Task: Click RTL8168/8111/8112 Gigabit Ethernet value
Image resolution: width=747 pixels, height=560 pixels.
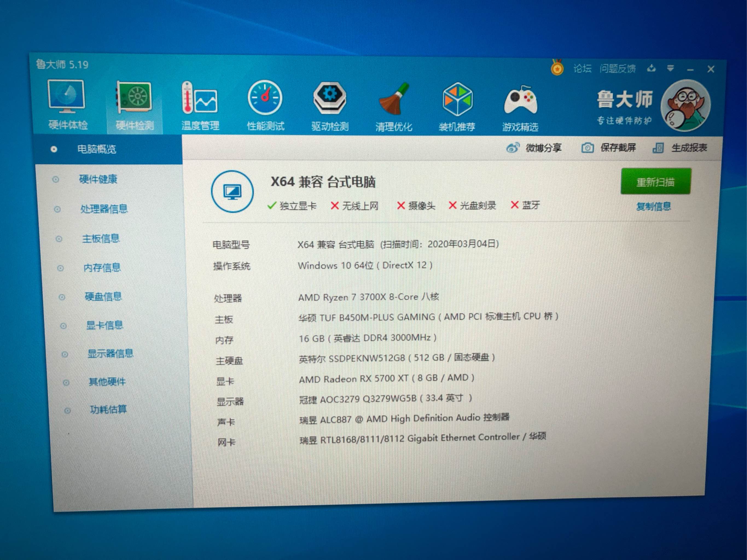Action: [x=423, y=438]
